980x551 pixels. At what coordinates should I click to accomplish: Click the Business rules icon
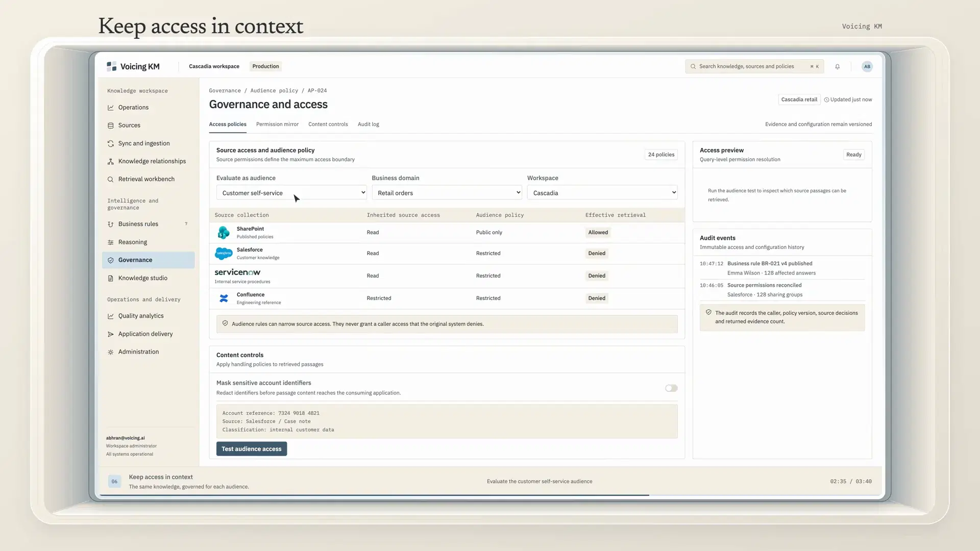pyautogui.click(x=111, y=224)
